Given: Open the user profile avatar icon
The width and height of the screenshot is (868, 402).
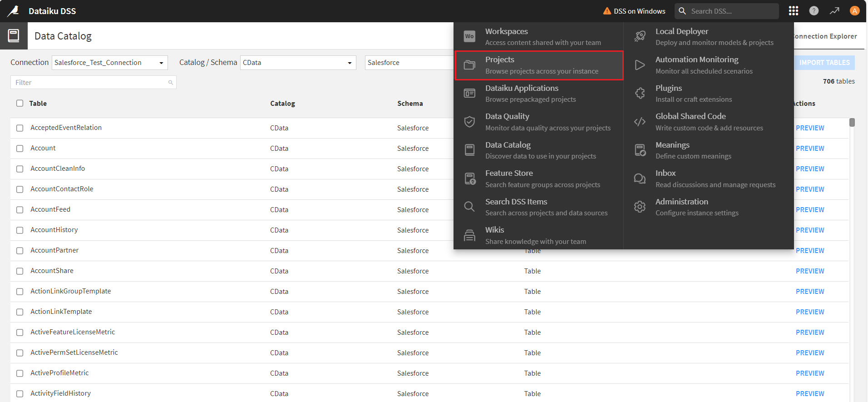Looking at the screenshot, I should pos(854,11).
